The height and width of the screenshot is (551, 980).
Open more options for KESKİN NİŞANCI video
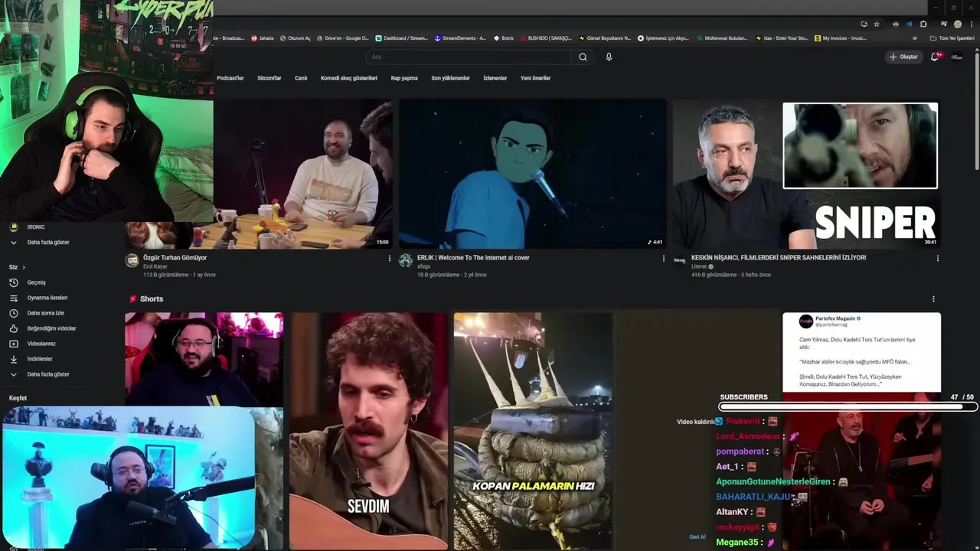coord(937,259)
